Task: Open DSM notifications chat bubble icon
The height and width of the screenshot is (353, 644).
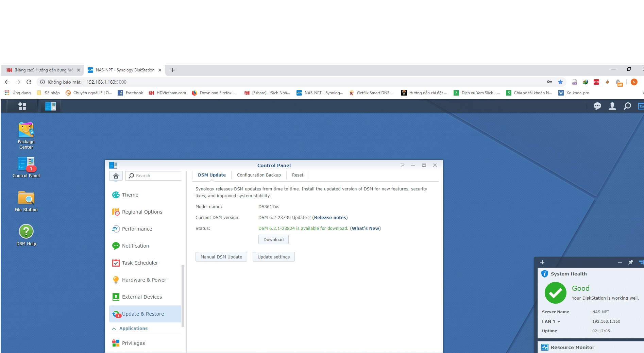Action: point(597,106)
